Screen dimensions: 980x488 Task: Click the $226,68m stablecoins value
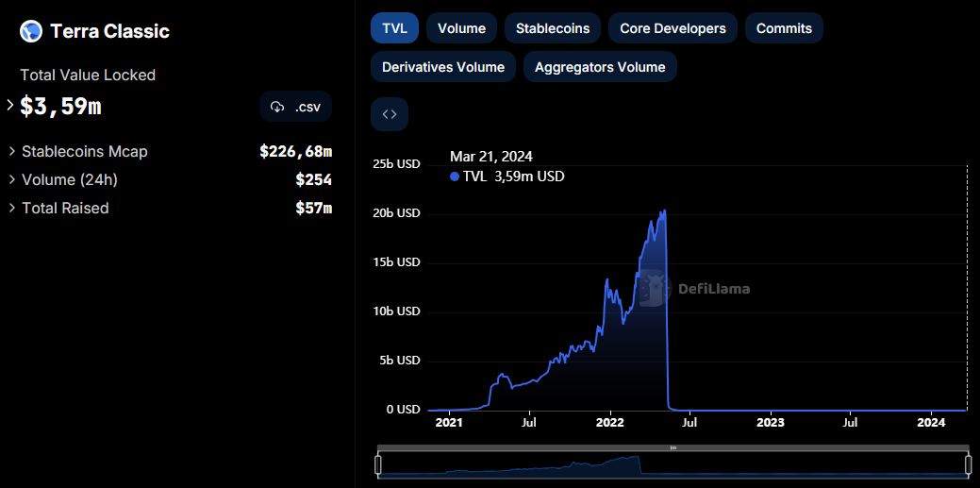(x=295, y=151)
